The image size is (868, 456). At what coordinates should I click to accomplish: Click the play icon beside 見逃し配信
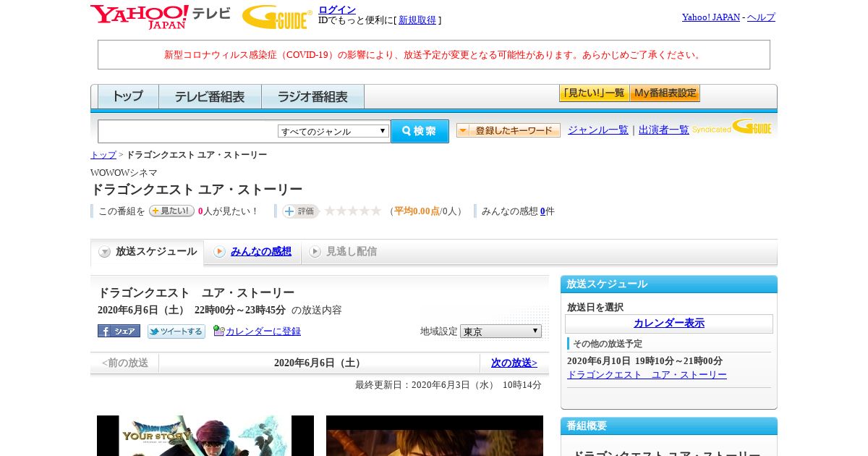[x=315, y=252]
